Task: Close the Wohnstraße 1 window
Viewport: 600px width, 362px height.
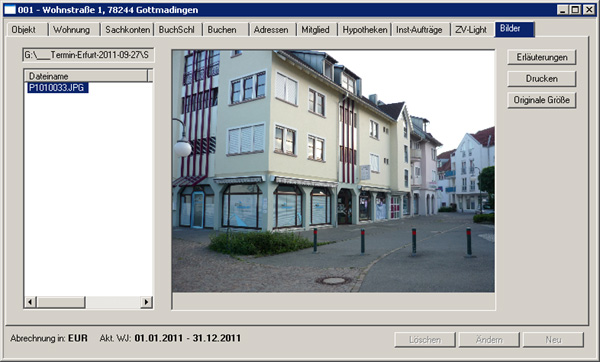Action: coord(589,10)
